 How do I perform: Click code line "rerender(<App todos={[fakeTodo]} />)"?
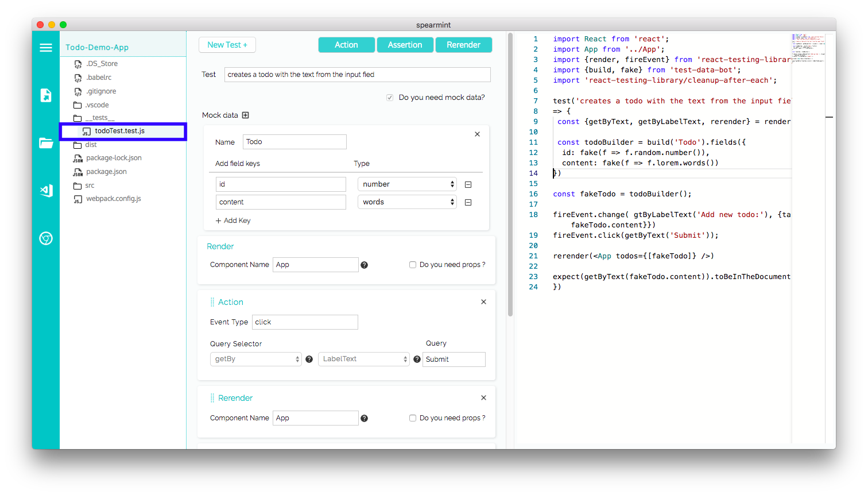click(x=634, y=256)
